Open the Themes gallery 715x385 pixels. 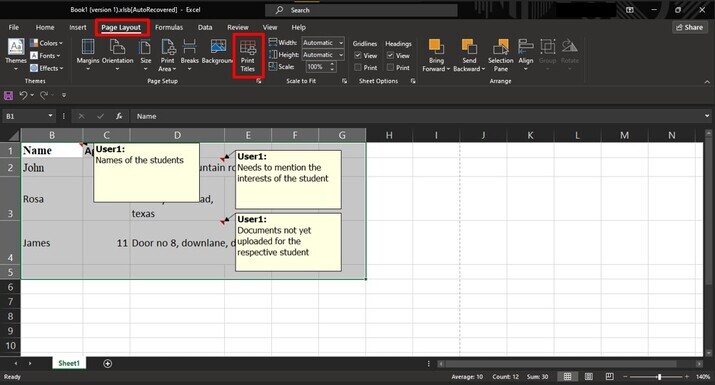[x=16, y=55]
